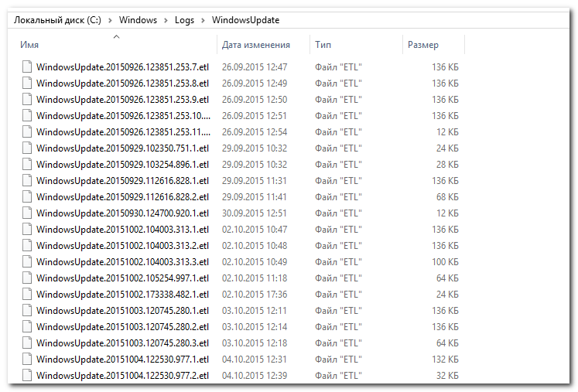Click file icon of WindowsUpdate.20151002.104003.313.3.etl
The height and width of the screenshot is (392, 578).
tap(27, 261)
